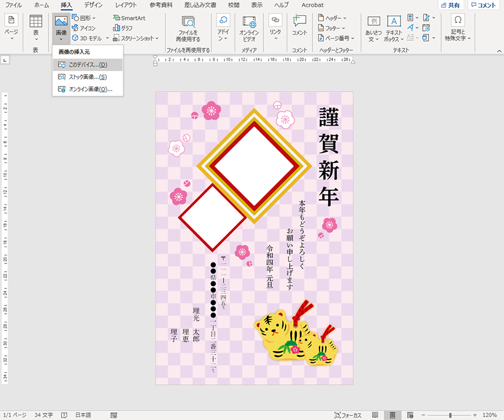Click the large diamond photo frame
Screen dimensions: 504x420
click(x=254, y=166)
